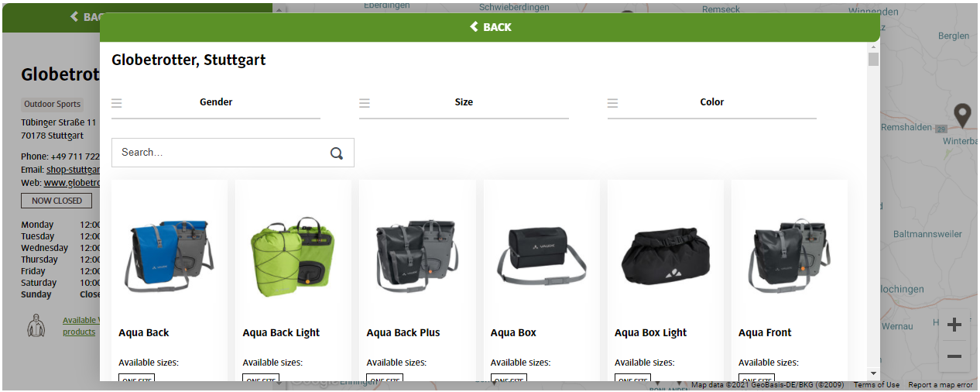Viewport: 980px width, 392px height.
Task: Select the Aqua Back Plus product title
Action: click(403, 332)
